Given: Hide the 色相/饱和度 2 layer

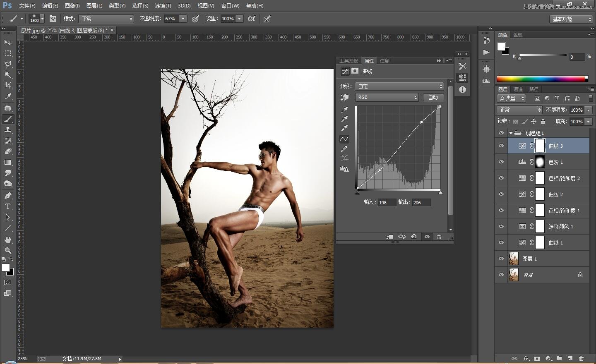Looking at the screenshot, I should click(x=501, y=178).
